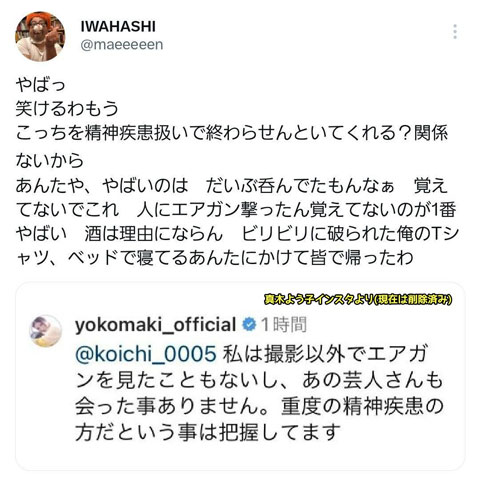Image resolution: width=480 pixels, height=477 pixels.
Task: Select the first tweet line やばっ
Action: coord(40,85)
